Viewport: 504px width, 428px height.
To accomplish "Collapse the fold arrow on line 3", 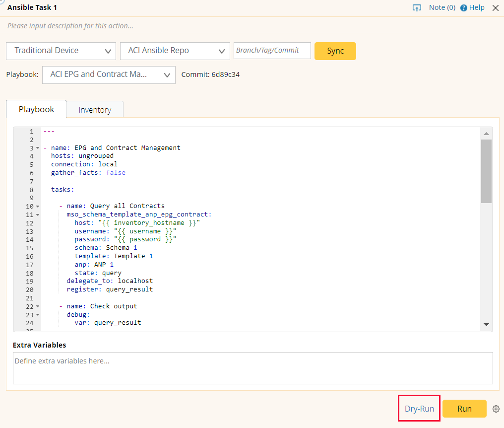I will point(38,148).
